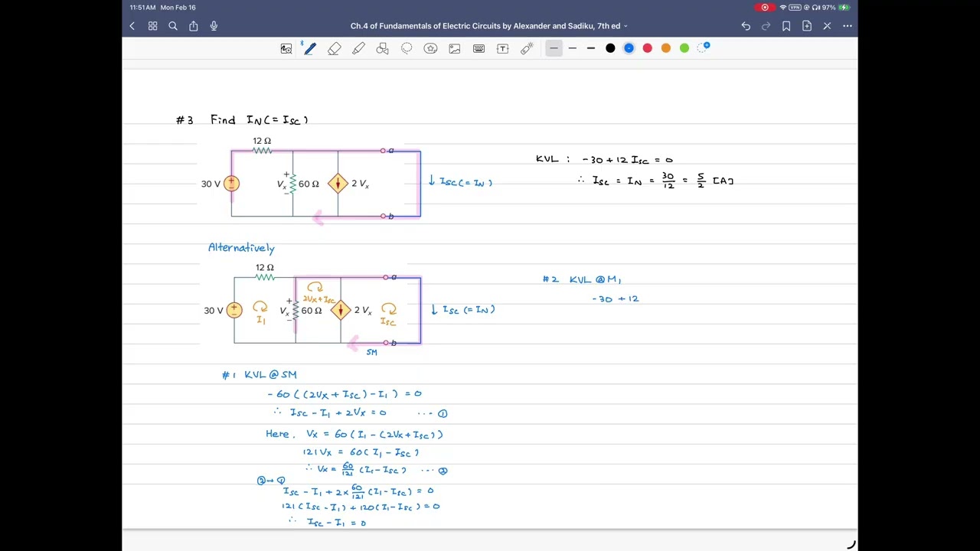Pick the green pen color
Image resolution: width=980 pixels, height=551 pixels.
(x=684, y=48)
